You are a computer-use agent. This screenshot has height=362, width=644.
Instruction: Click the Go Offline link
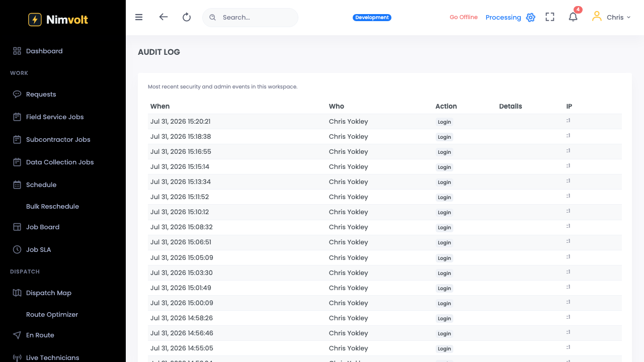click(x=463, y=17)
